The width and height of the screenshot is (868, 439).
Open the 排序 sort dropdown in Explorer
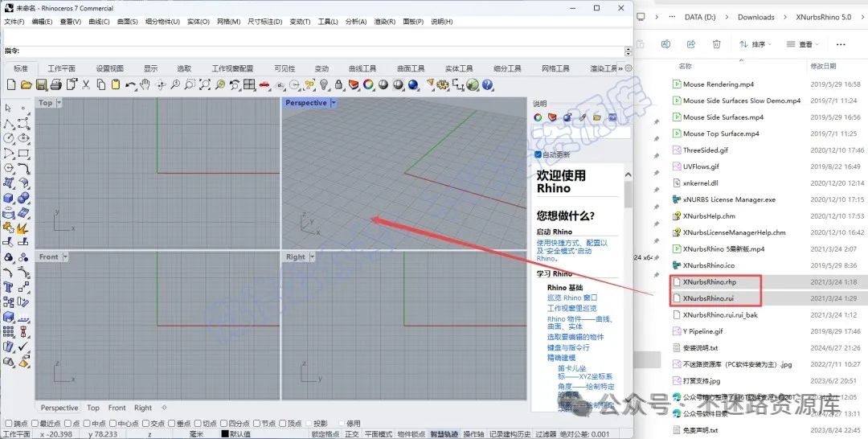point(755,44)
